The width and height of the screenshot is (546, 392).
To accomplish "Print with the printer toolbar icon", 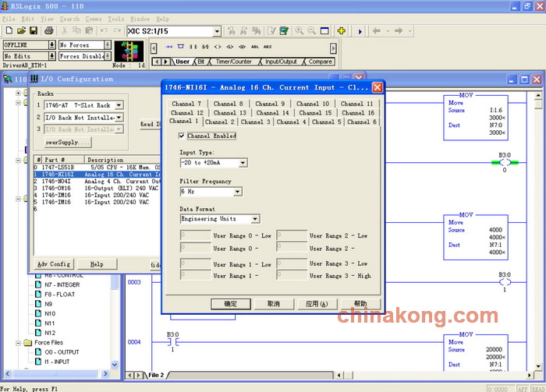I will coord(48,31).
